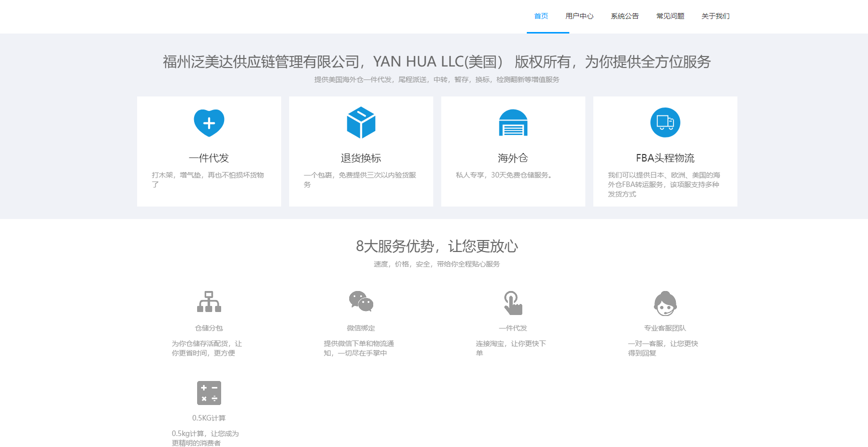
Task: Select the 一件代发 card title
Action: 209,158
